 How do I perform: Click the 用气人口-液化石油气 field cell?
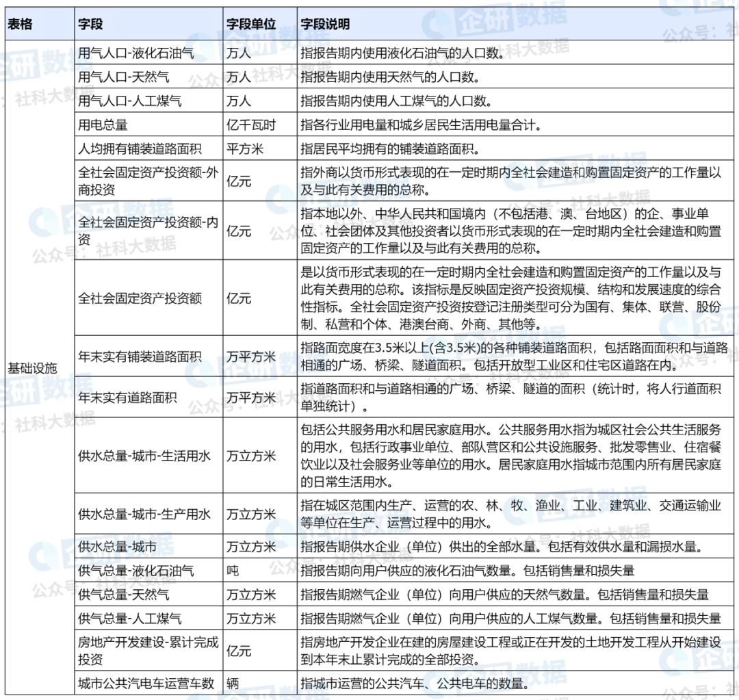(x=148, y=53)
